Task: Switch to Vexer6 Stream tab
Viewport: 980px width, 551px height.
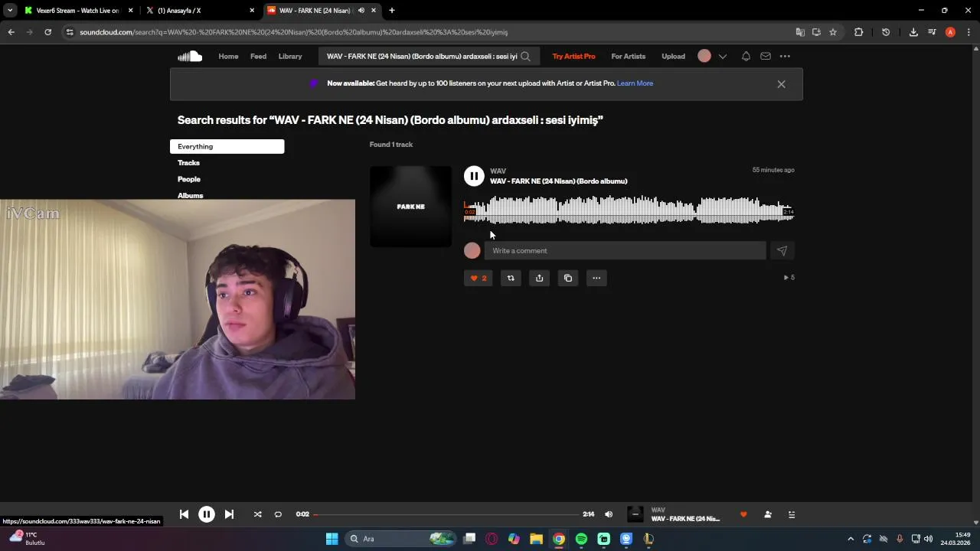Action: click(77, 11)
